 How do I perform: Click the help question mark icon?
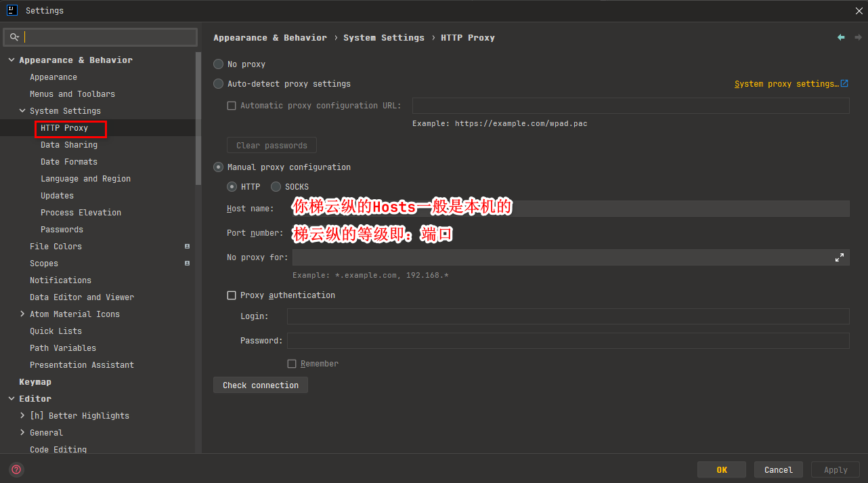point(16,469)
